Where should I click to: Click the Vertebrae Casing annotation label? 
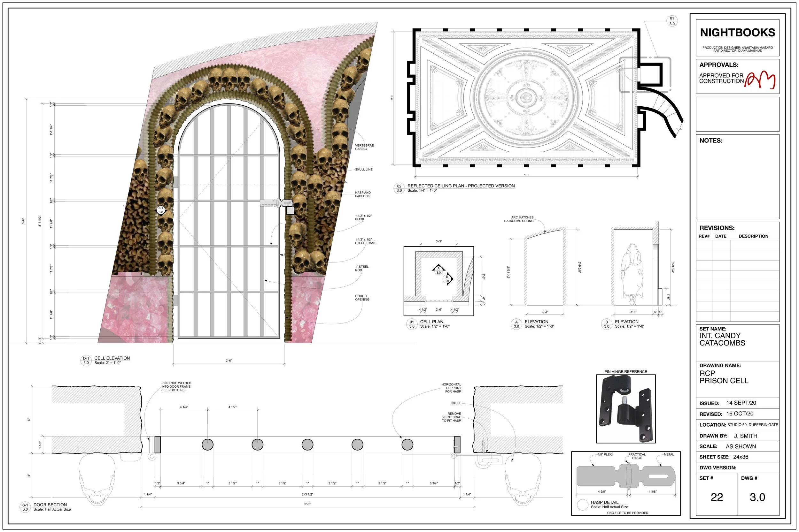pos(364,147)
